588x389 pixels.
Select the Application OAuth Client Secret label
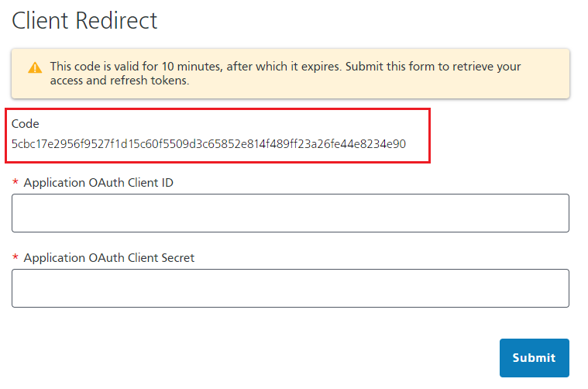pyautogui.click(x=108, y=258)
